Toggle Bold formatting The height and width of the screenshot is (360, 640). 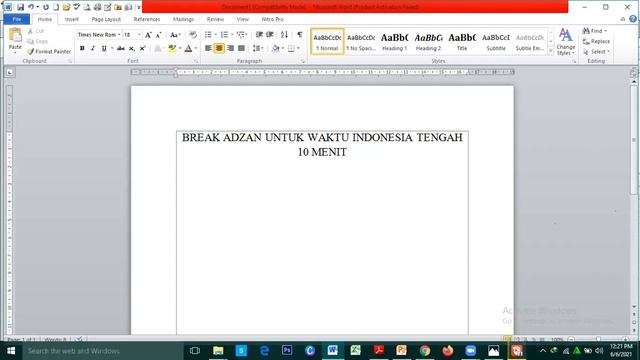(x=82, y=48)
